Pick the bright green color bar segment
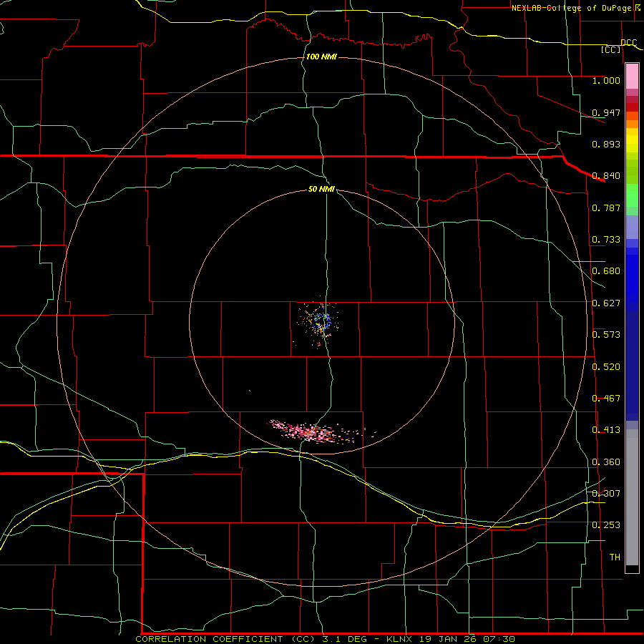 point(632,195)
